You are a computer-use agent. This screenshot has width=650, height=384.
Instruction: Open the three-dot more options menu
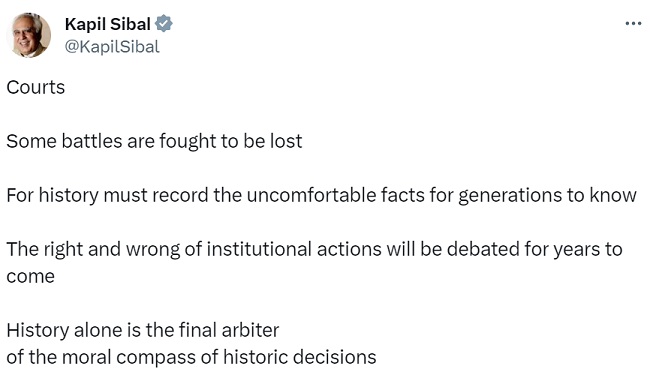(633, 24)
